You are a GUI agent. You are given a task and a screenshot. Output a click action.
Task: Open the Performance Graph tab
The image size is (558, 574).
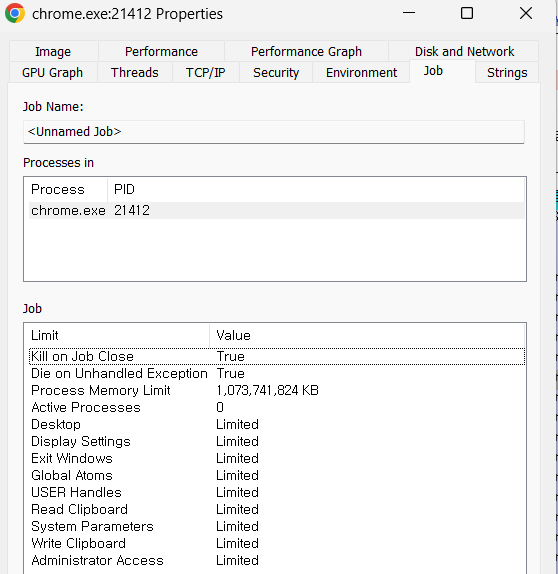pos(306,51)
